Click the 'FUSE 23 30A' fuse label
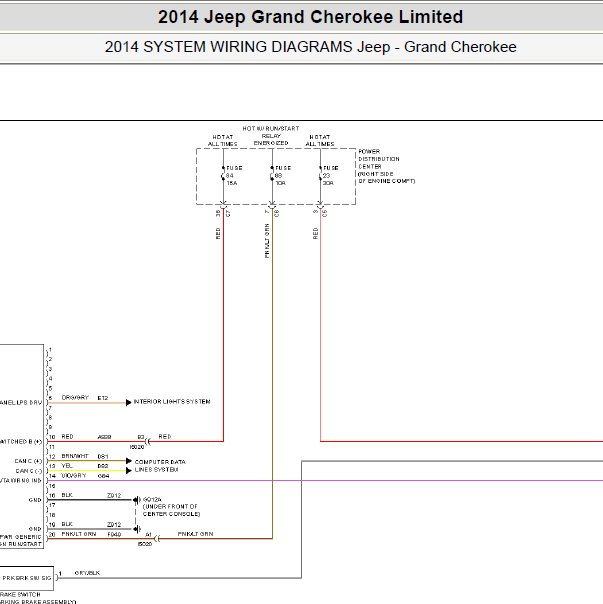Viewport: 603px width, 604px height. pos(331,176)
